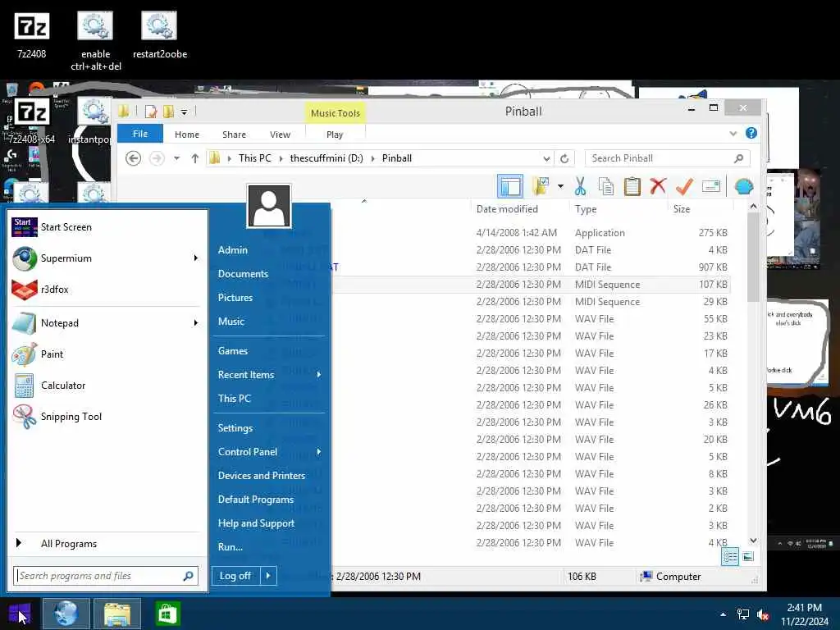Open the Play ribbon tab
Image resolution: width=840 pixels, height=630 pixels.
[x=335, y=135]
